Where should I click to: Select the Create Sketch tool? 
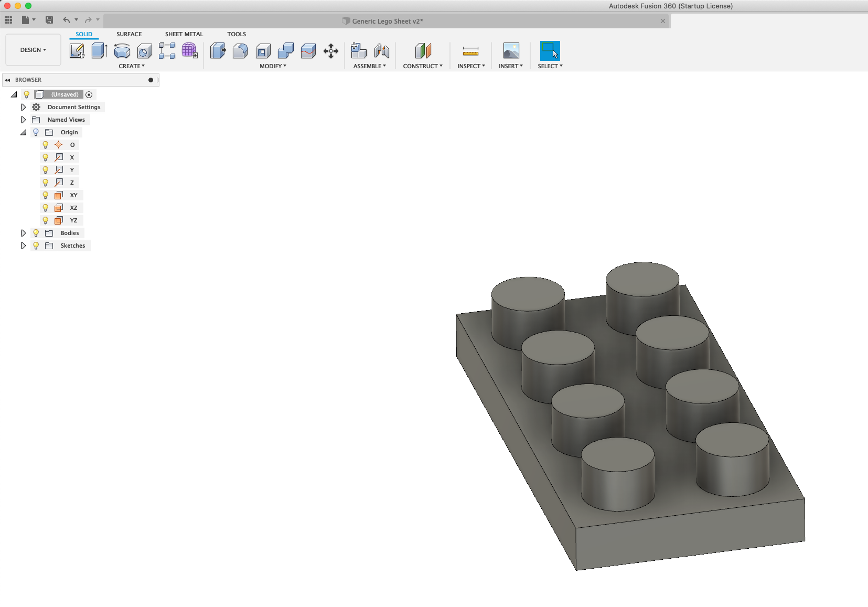77,51
